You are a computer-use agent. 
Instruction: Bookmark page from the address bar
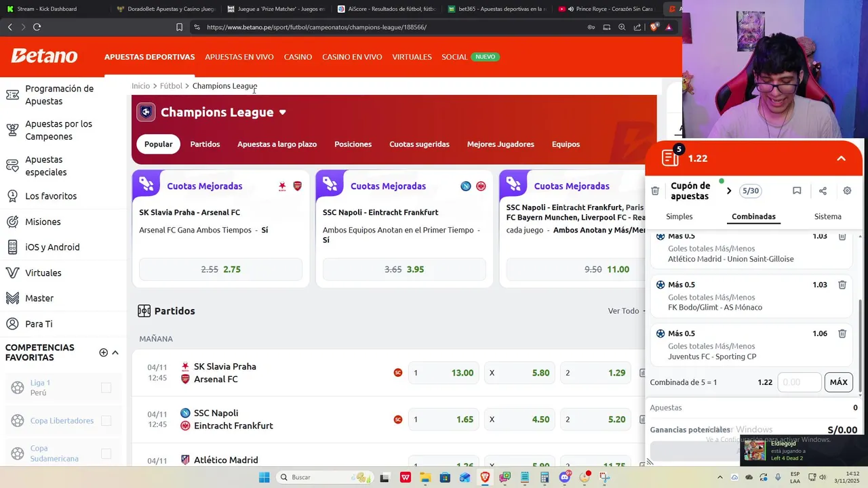pyautogui.click(x=179, y=27)
